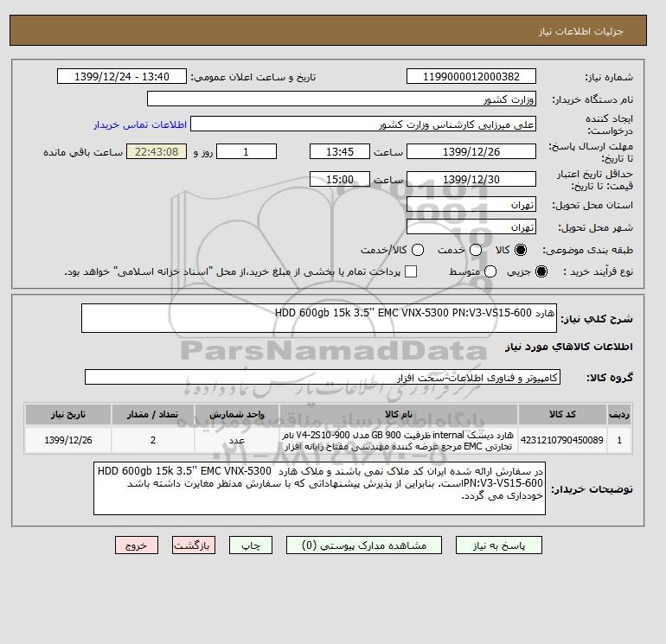
Task: Click the تعداد / مقدار column header
Action: click(x=153, y=414)
